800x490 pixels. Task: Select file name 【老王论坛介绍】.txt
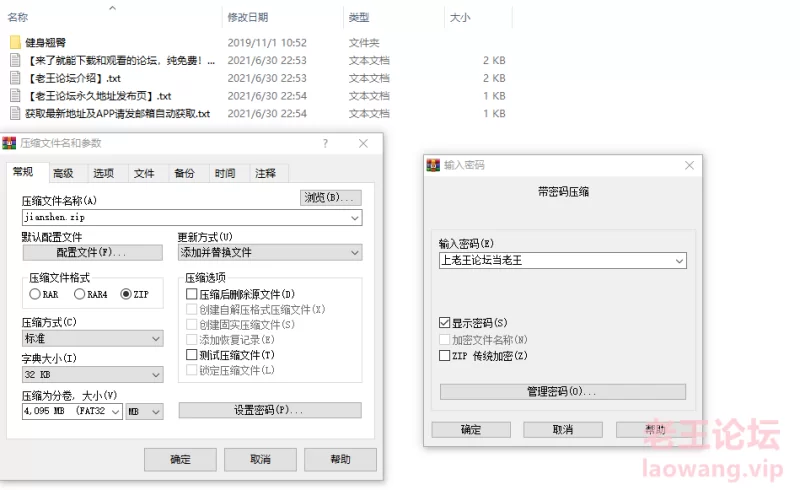[73, 78]
